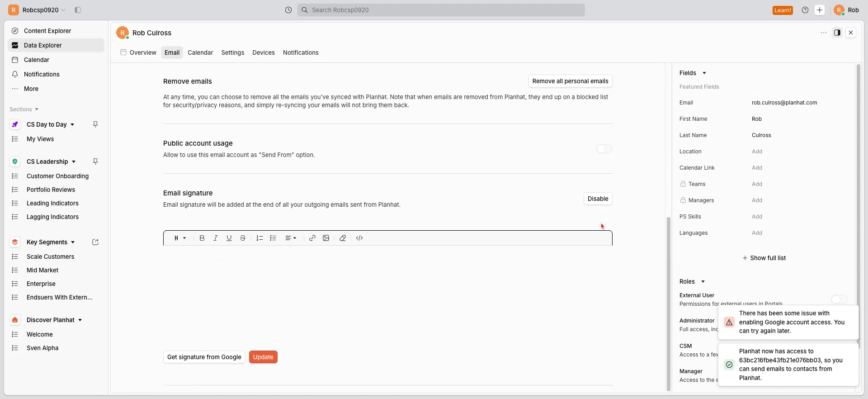Click the search Robcsp0920 field
868x399 pixels.
(441, 10)
